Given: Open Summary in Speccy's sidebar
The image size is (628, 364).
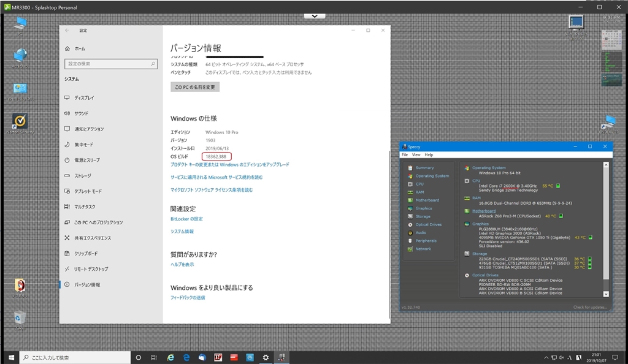Looking at the screenshot, I should tap(424, 168).
